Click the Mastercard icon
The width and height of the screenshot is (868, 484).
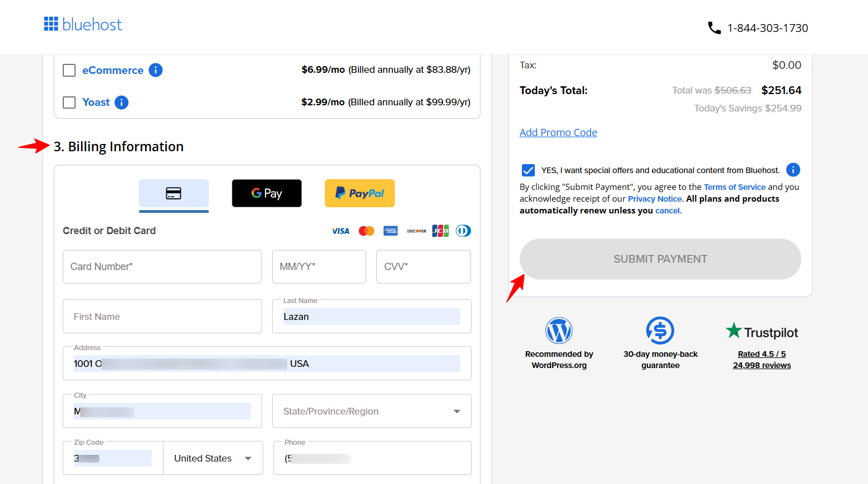click(x=366, y=231)
